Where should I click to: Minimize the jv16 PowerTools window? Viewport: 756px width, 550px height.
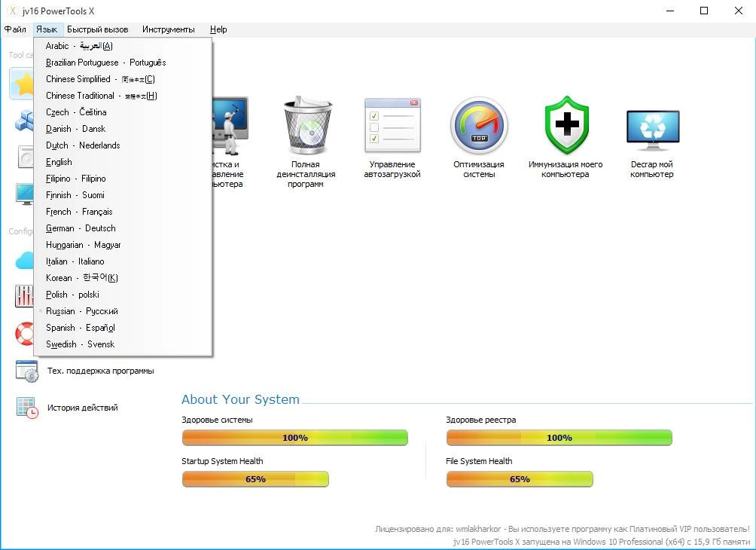click(670, 11)
